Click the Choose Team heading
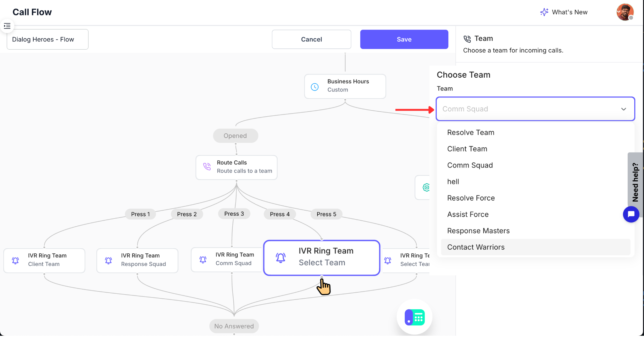Viewport: 644px width, 337px height. click(x=464, y=75)
